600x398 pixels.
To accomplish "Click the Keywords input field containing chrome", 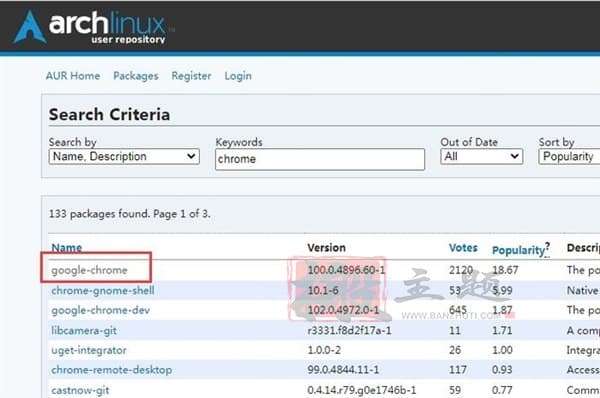I will coord(320,159).
